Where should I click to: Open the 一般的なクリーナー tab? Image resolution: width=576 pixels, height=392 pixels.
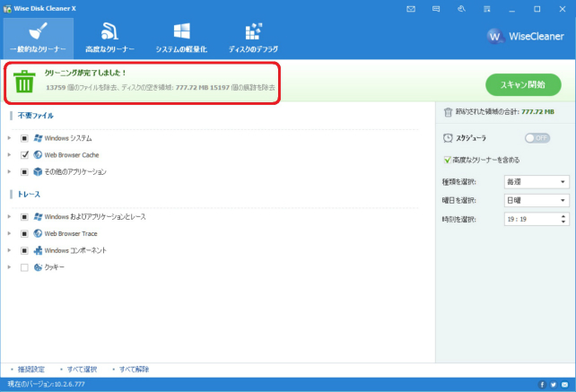(x=39, y=39)
